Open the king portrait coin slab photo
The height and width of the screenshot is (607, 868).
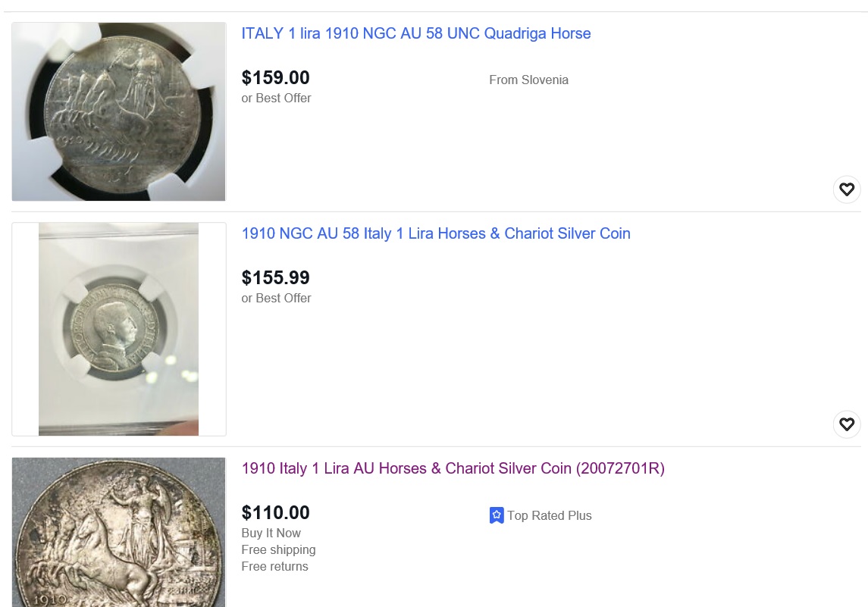119,329
